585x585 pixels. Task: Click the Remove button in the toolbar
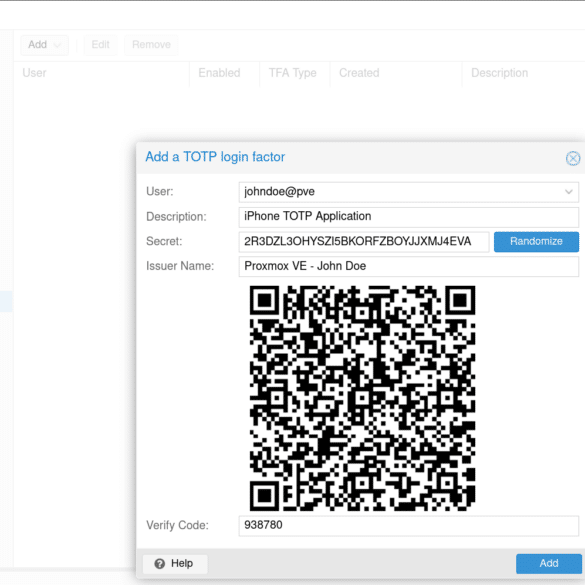[x=151, y=45]
